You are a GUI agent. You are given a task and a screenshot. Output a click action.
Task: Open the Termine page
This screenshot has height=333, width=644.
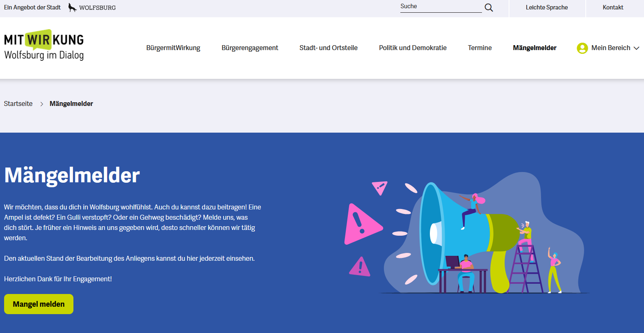tap(480, 48)
